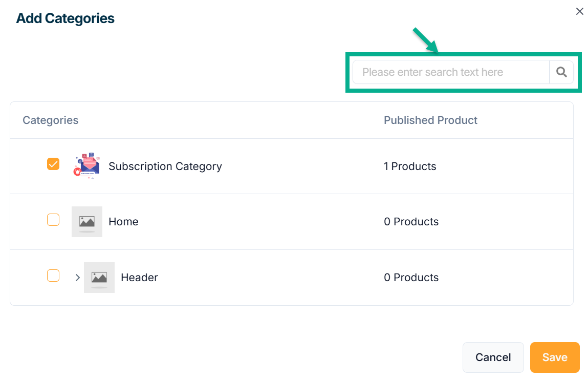The image size is (588, 380).
Task: Close the Add Categories dialog
Action: point(579,11)
